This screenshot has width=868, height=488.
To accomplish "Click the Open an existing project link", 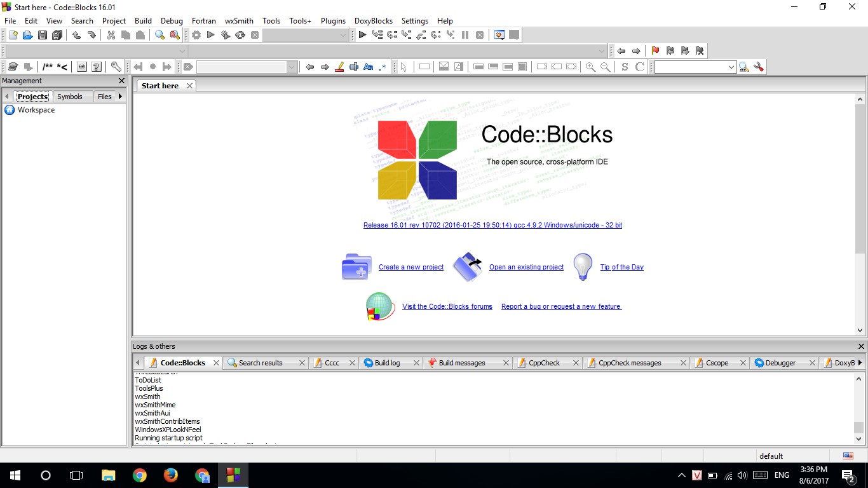I will coord(526,267).
